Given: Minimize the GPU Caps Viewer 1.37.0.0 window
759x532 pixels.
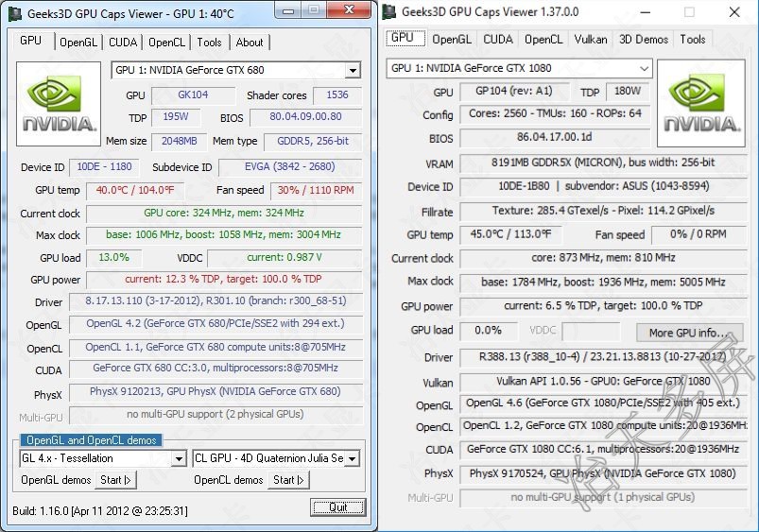Looking at the screenshot, I should tap(645, 12).
